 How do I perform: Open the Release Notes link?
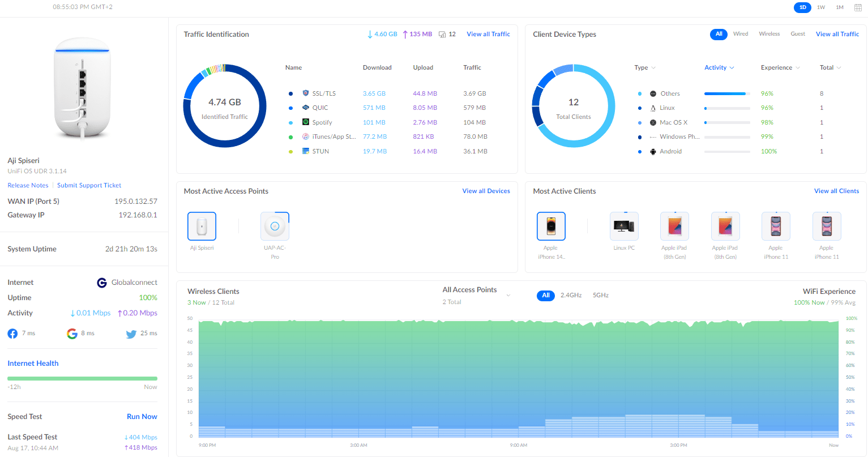tap(28, 186)
